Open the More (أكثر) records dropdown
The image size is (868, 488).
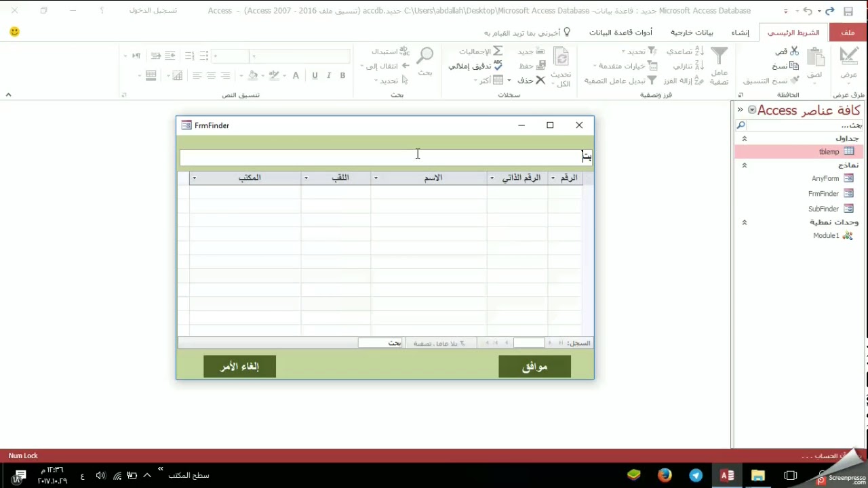pyautogui.click(x=489, y=81)
